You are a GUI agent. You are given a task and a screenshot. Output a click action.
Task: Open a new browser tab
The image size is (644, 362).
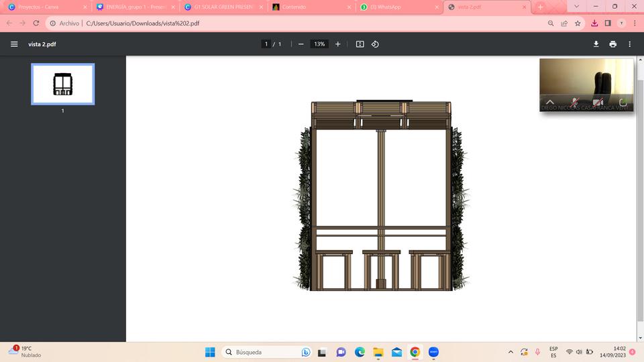tap(541, 7)
